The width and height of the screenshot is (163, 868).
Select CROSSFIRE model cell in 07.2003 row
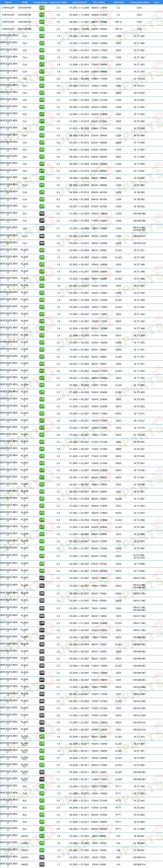pos(25,8)
